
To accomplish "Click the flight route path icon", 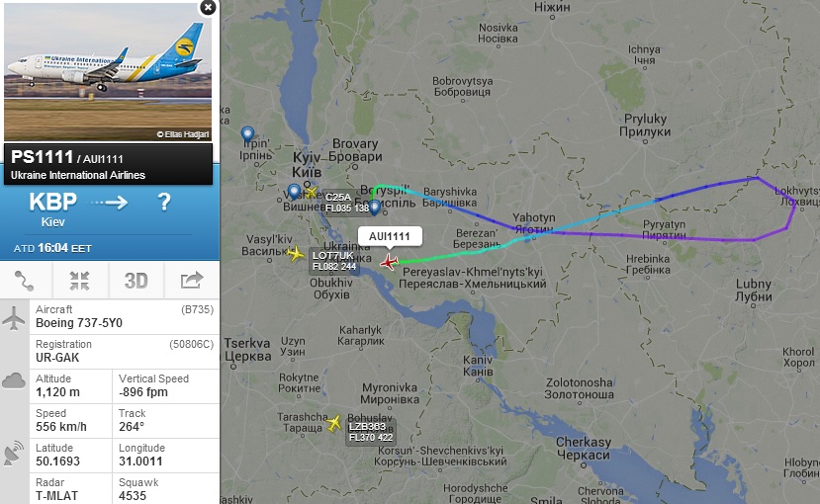I will click(x=25, y=281).
